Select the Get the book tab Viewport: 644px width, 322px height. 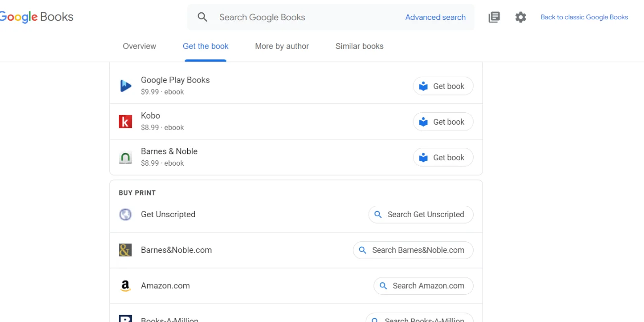[206, 46]
